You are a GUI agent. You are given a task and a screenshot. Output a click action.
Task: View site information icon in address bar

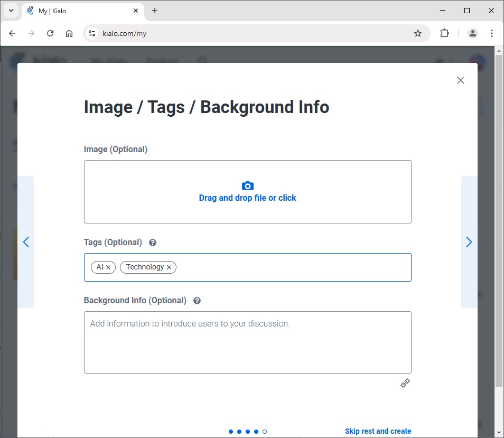(92, 33)
